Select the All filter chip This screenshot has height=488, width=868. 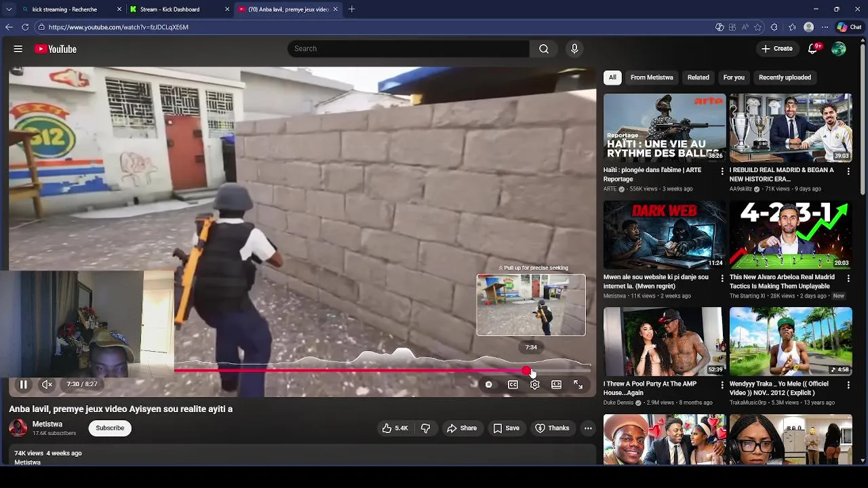(612, 77)
